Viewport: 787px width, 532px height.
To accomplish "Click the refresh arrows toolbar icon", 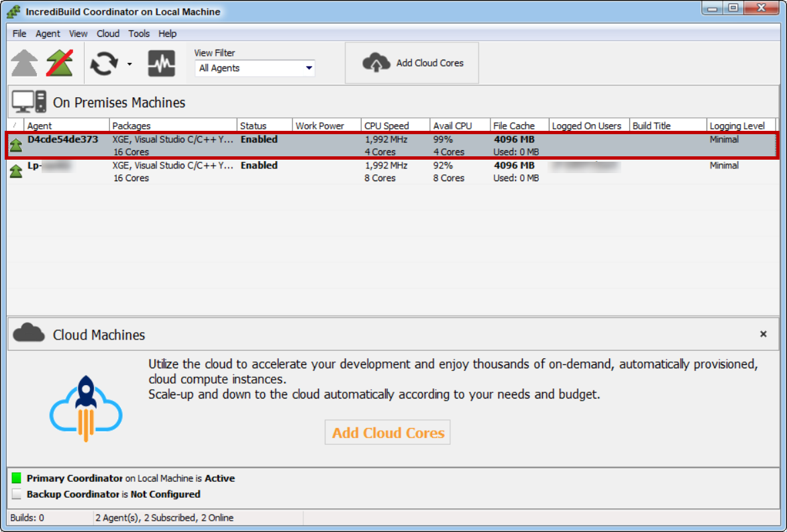I will [x=104, y=64].
